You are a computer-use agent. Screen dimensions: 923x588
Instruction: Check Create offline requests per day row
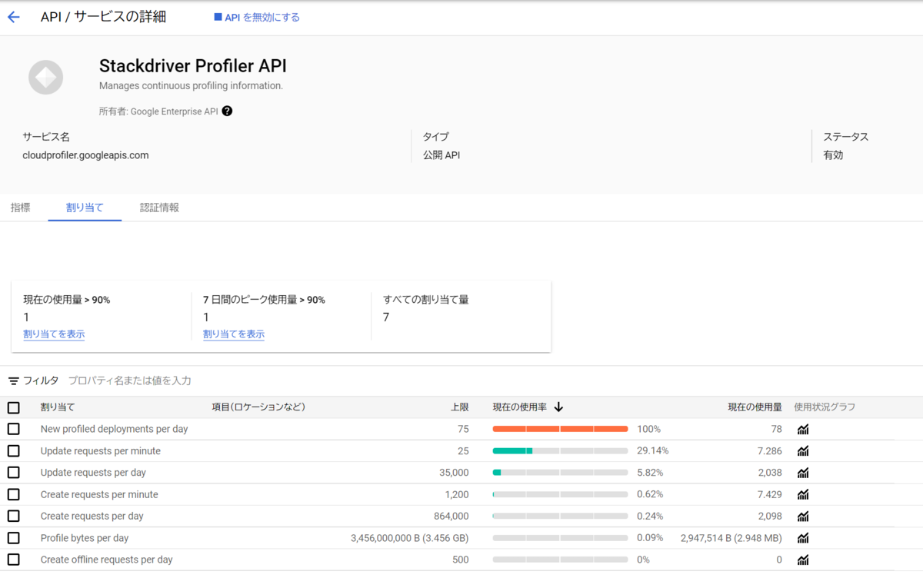coord(13,560)
